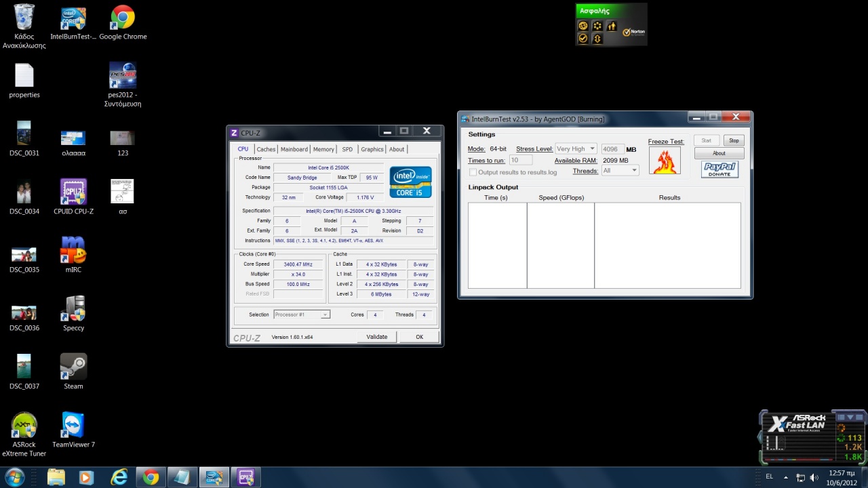
Task: Select the ολααα file on the desktop
Action: 73,143
